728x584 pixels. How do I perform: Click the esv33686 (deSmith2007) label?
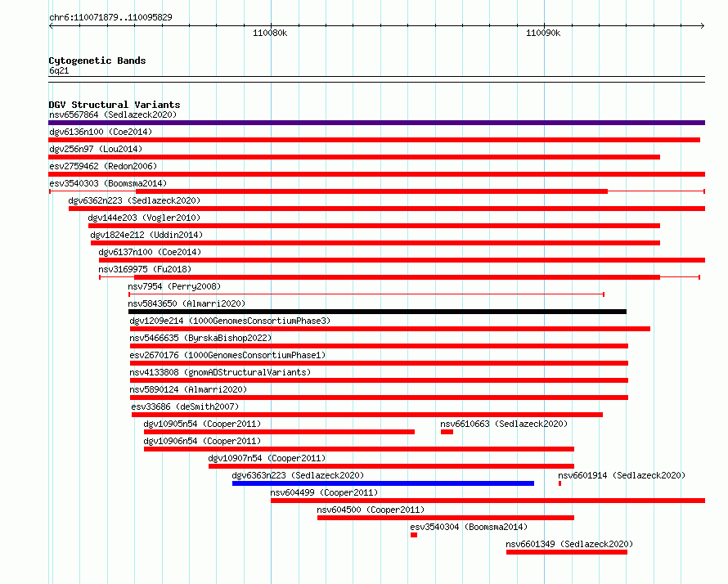[185, 407]
